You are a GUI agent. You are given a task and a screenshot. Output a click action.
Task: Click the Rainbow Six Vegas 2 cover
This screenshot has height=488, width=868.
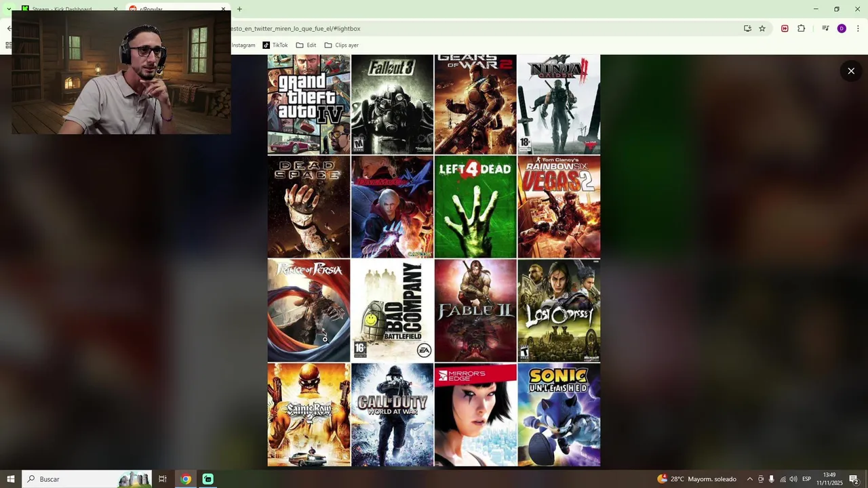pyautogui.click(x=559, y=207)
